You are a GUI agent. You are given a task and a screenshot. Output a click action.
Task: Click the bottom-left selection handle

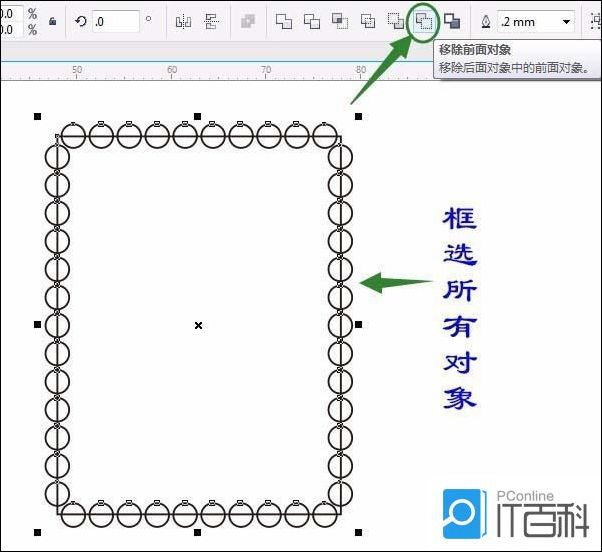coord(37,532)
